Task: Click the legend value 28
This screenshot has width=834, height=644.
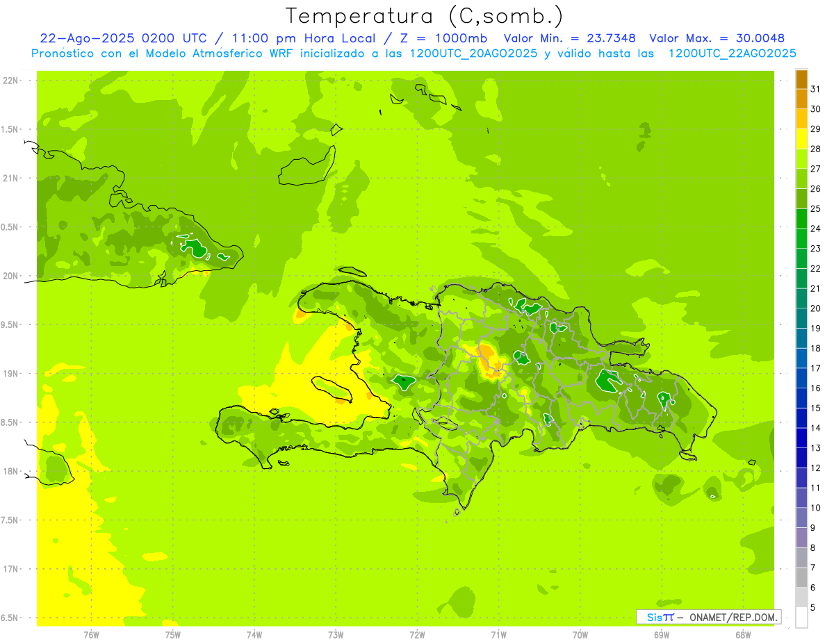Action: click(x=816, y=149)
